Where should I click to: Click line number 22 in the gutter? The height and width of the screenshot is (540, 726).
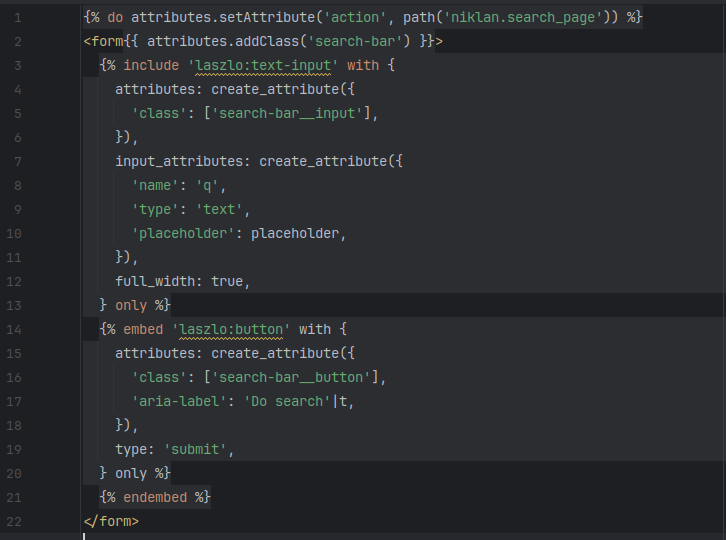click(14, 521)
